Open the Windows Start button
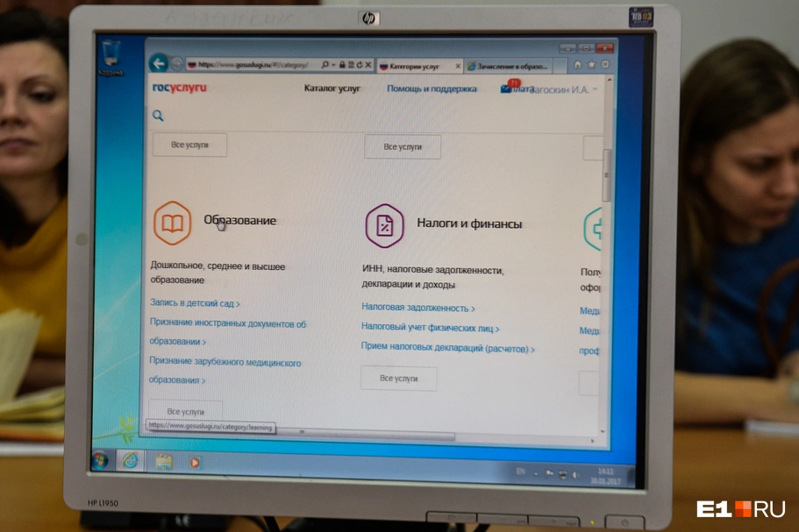Image resolution: width=799 pixels, height=532 pixels. tap(100, 461)
